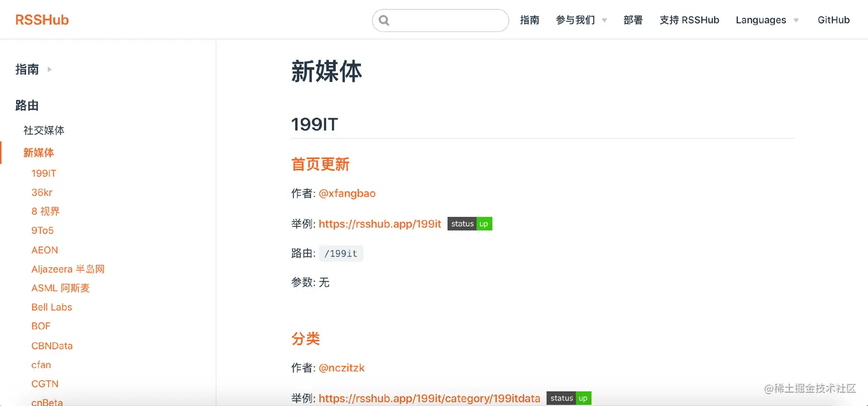Click the 首页更新 heading link
Image resolution: width=868 pixels, height=406 pixels.
320,165
